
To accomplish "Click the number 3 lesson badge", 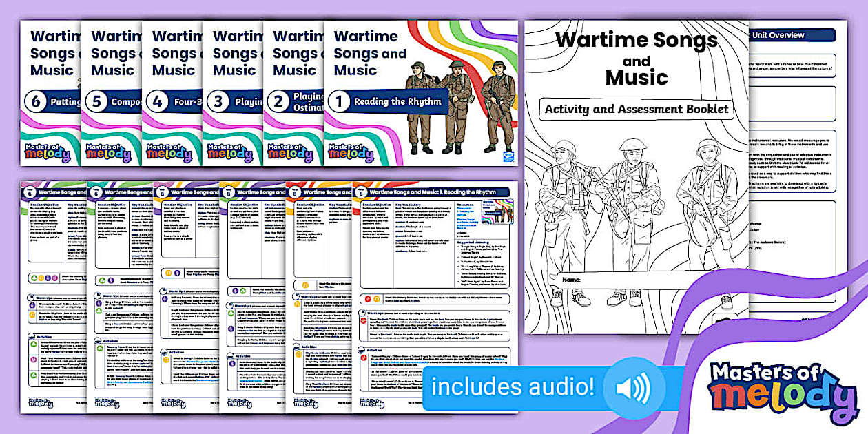I will pos(218,102).
